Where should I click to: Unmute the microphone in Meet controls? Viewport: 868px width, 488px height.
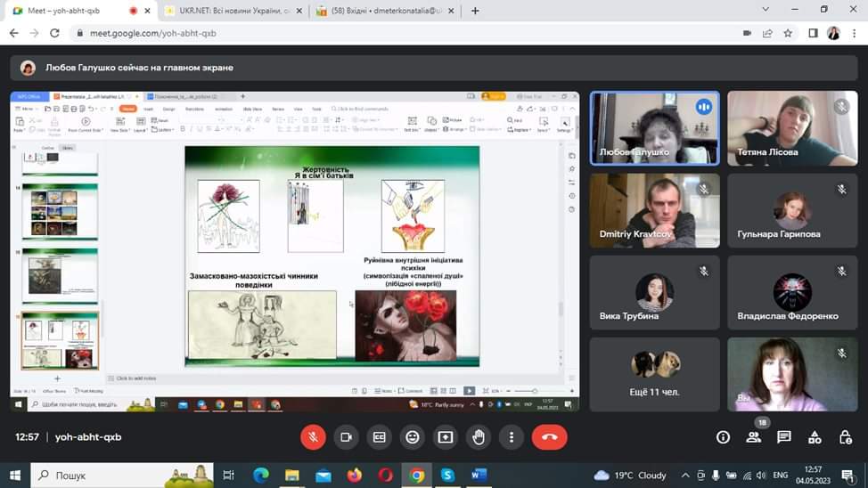click(x=312, y=437)
